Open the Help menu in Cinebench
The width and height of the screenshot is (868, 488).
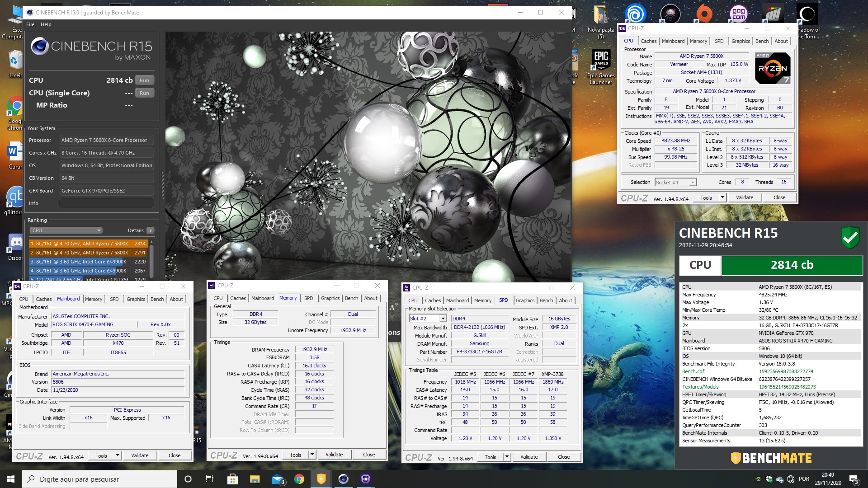pos(46,24)
